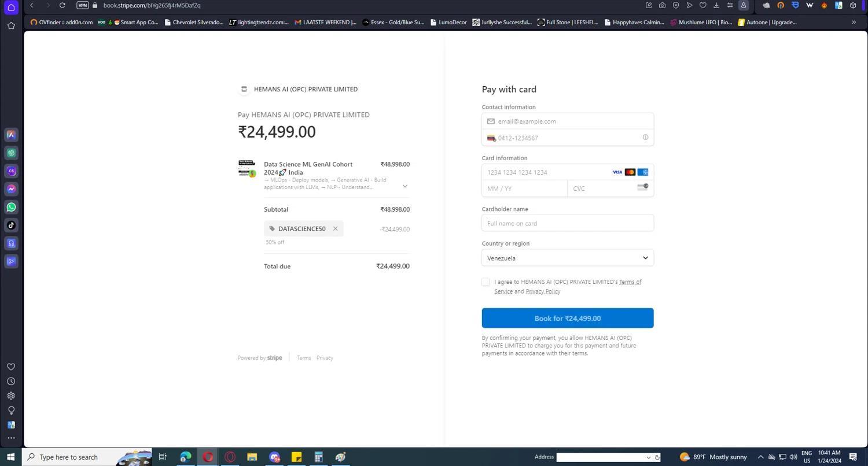
Task: Toggle the VPN badge in the address bar
Action: click(83, 5)
